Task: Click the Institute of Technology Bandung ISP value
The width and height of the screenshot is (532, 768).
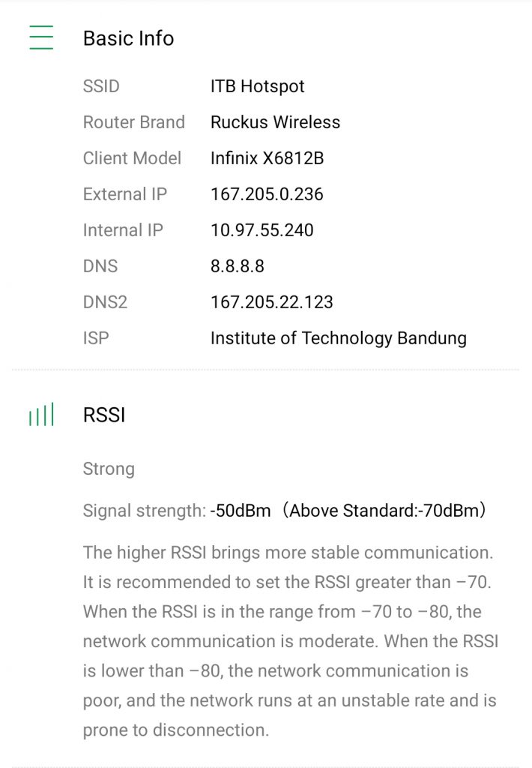Action: (x=338, y=338)
